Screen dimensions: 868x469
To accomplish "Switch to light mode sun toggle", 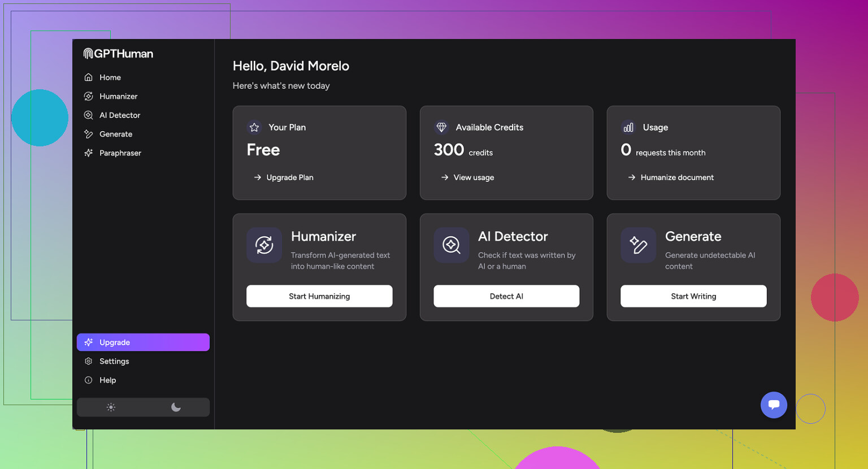I will tap(111, 407).
